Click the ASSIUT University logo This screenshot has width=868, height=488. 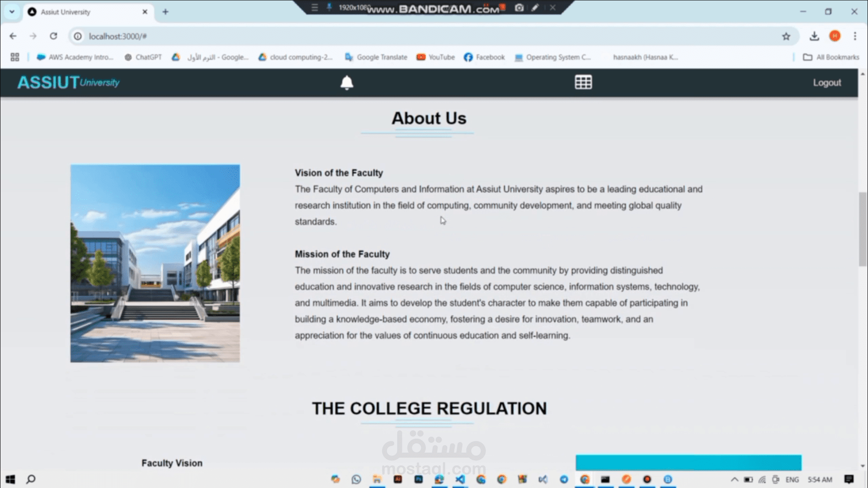[68, 83]
